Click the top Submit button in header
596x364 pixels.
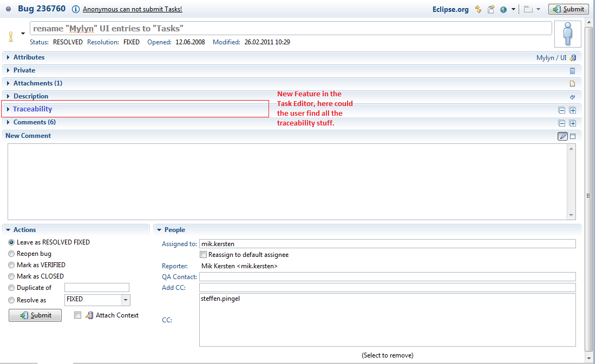pyautogui.click(x=568, y=9)
